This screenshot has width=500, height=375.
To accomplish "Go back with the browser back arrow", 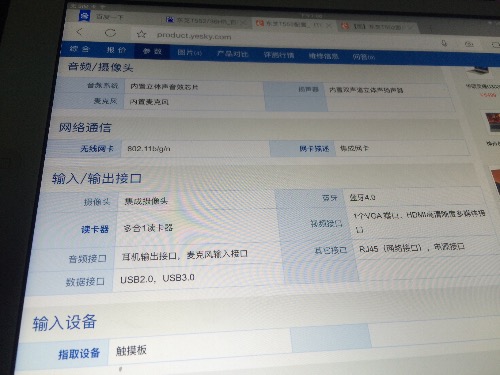I will coord(79,32).
